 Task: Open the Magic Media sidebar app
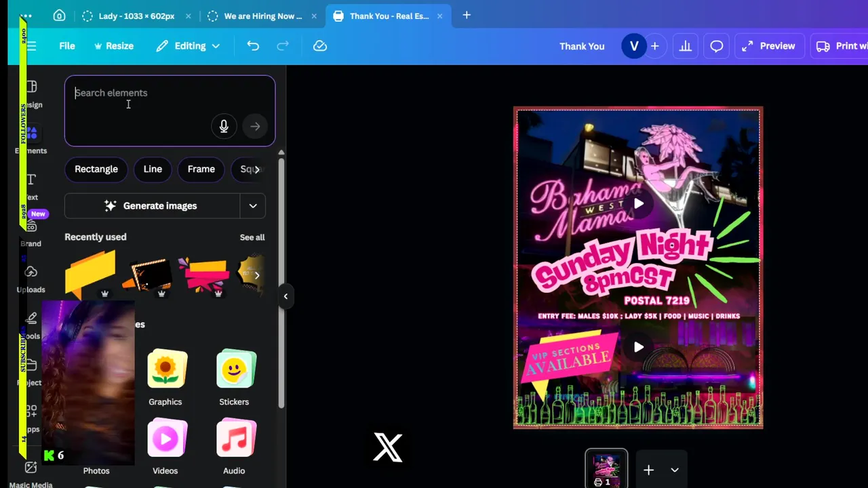pos(31,474)
